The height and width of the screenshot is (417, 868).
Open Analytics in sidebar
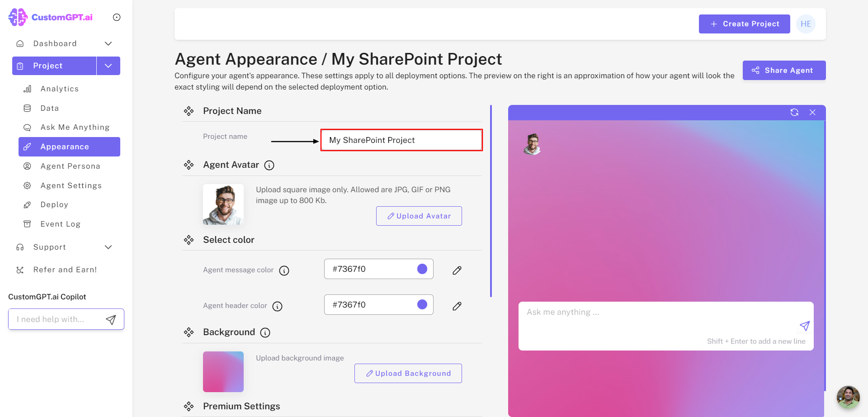(59, 89)
